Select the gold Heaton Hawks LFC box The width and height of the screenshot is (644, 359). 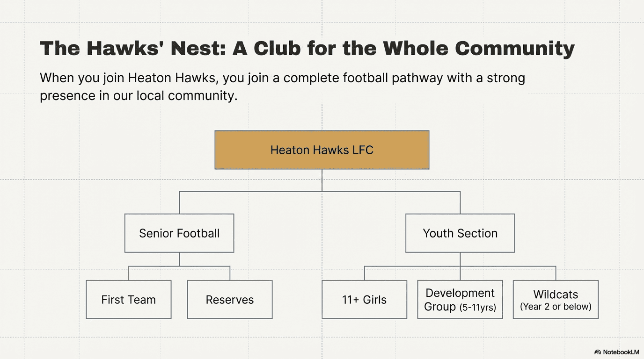[x=322, y=150]
